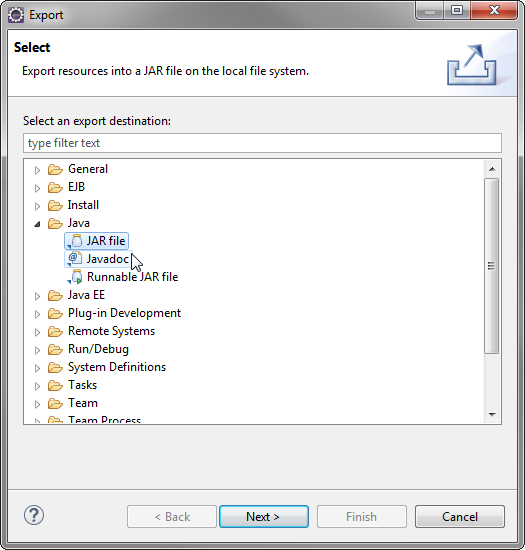Click the Next > button
The height and width of the screenshot is (550, 525).
pyautogui.click(x=264, y=516)
